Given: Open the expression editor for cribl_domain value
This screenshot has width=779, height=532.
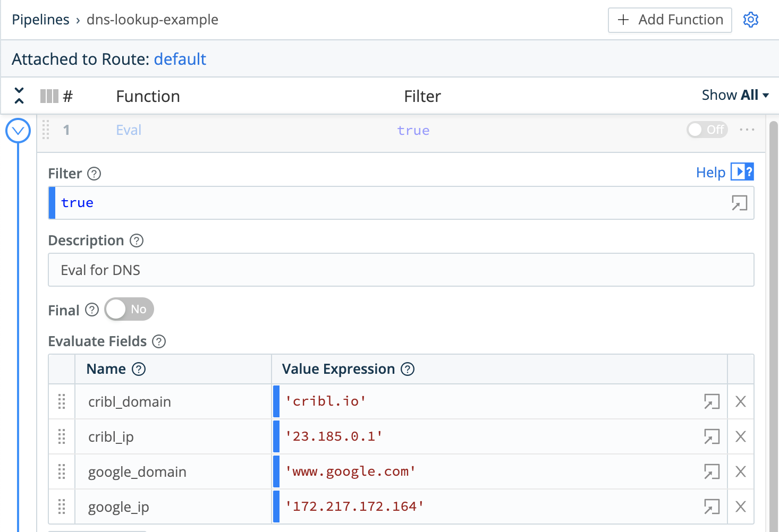Looking at the screenshot, I should (712, 402).
